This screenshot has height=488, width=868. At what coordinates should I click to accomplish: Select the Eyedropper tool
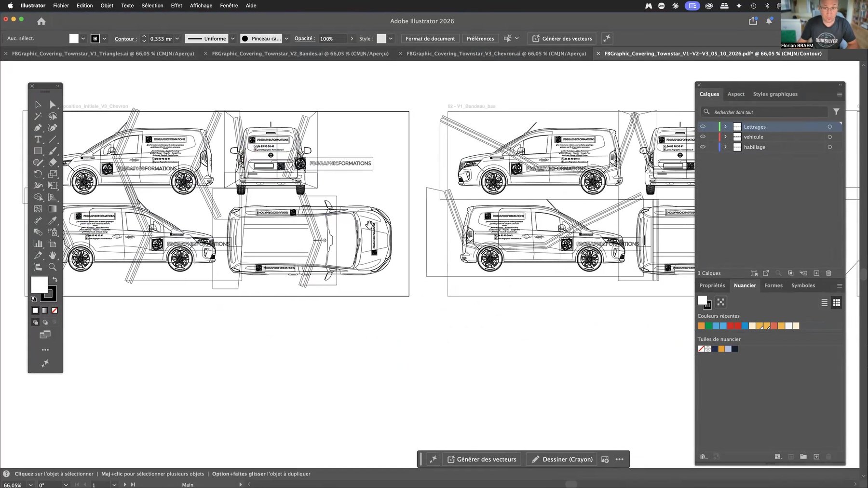(53, 220)
